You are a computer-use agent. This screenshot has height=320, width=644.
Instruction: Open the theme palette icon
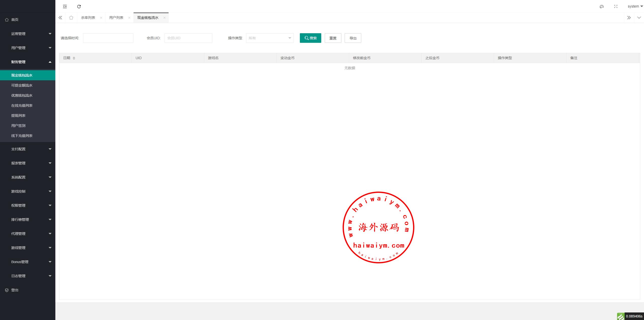pos(601,7)
